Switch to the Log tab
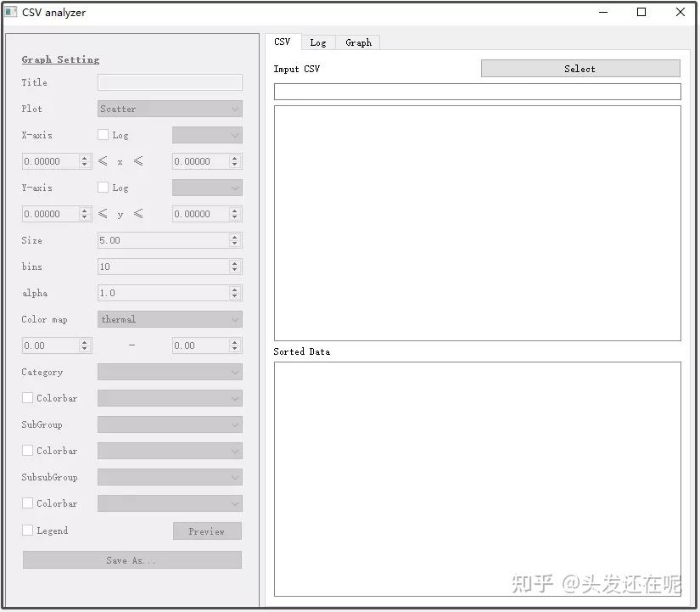The image size is (700, 612). 318,42
